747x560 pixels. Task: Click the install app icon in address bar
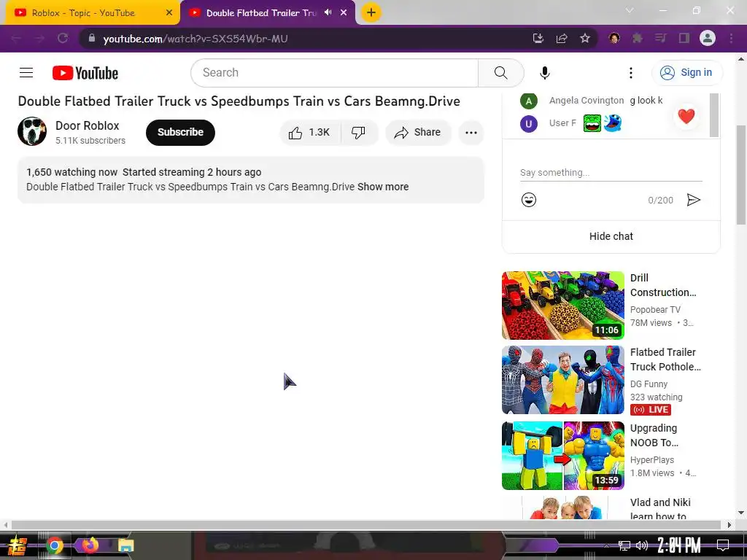(538, 38)
